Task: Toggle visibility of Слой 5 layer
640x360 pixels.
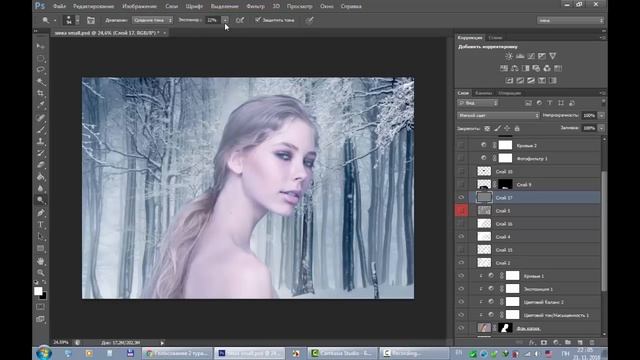Action: click(x=461, y=211)
